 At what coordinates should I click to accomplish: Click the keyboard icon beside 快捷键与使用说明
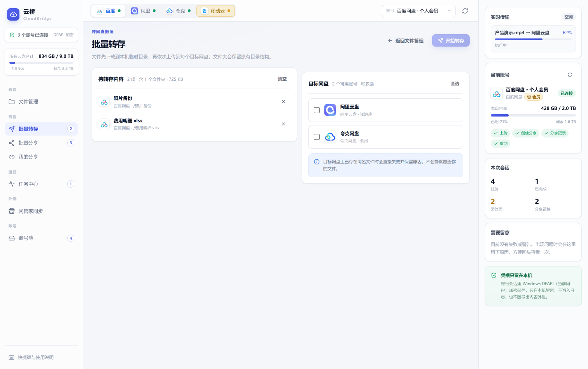click(x=11, y=357)
